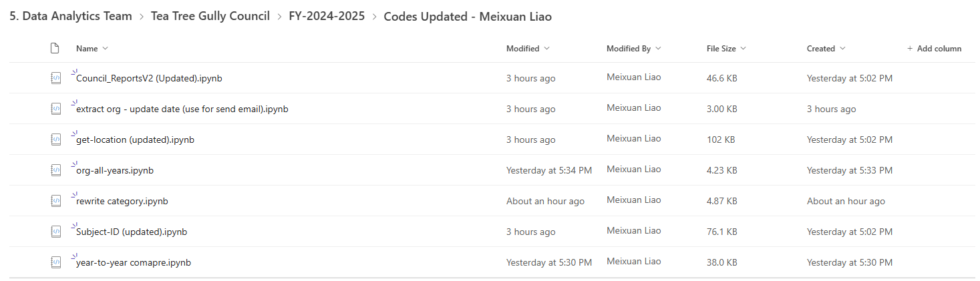Click Add column button
This screenshot has width=980, height=281.
coord(934,49)
